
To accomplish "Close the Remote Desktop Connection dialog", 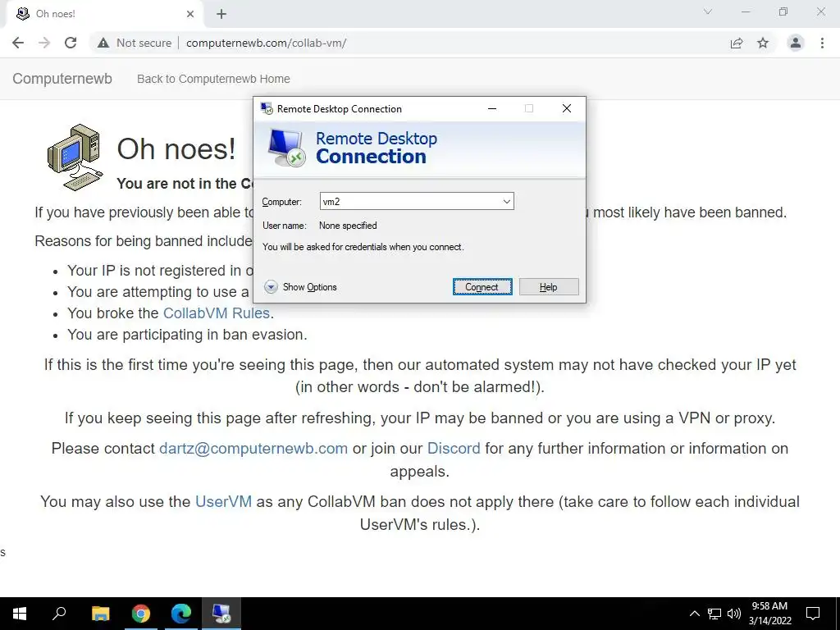I will (567, 108).
